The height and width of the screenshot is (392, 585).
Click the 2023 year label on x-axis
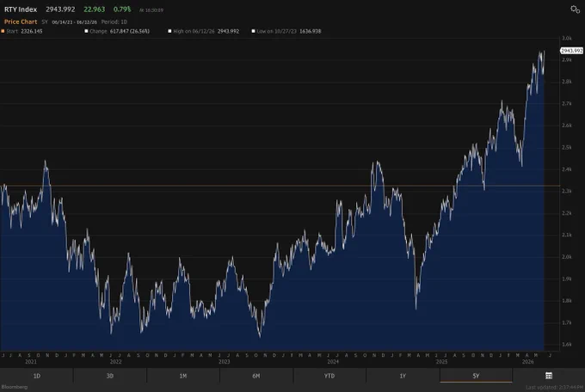pyautogui.click(x=225, y=362)
